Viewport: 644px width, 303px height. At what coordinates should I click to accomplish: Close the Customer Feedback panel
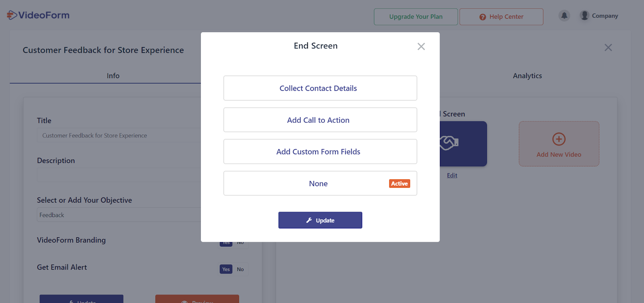click(608, 48)
